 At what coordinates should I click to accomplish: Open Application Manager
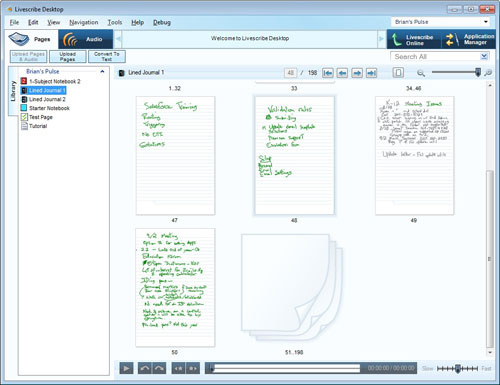tap(468, 40)
